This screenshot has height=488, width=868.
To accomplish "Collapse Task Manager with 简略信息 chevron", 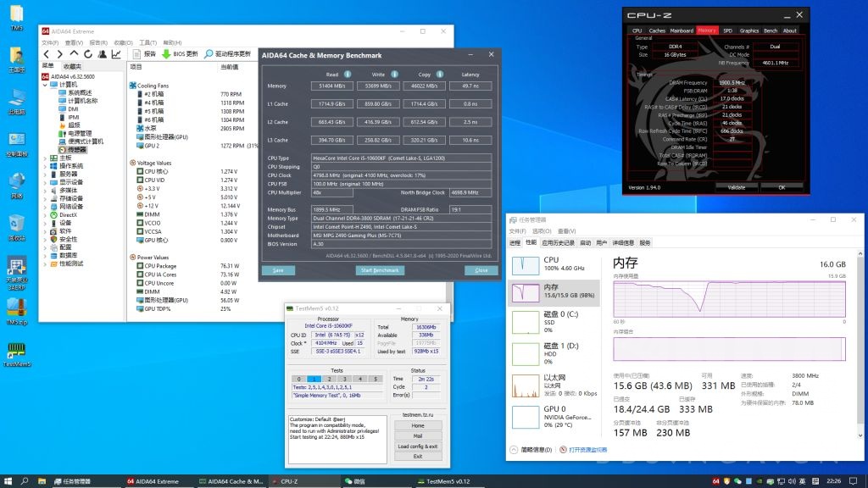I will 515,450.
